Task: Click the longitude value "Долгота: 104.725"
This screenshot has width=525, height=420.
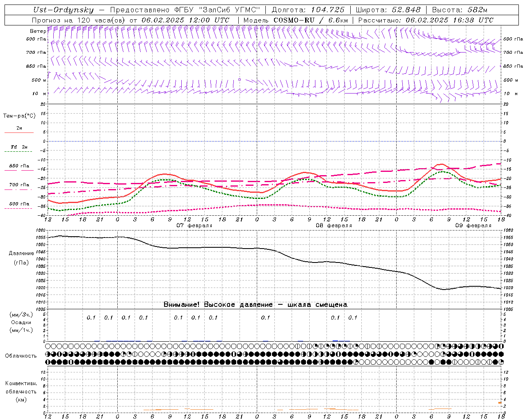Action: [308, 10]
